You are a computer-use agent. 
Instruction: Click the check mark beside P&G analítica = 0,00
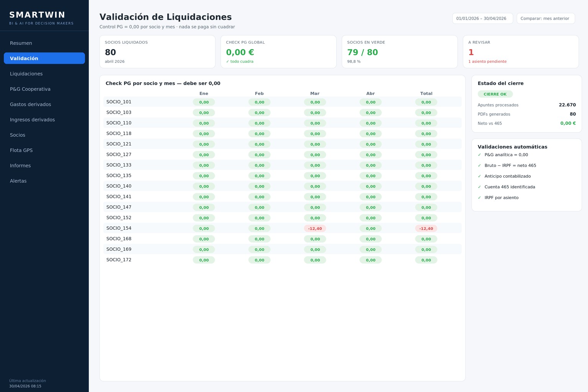[x=479, y=155]
